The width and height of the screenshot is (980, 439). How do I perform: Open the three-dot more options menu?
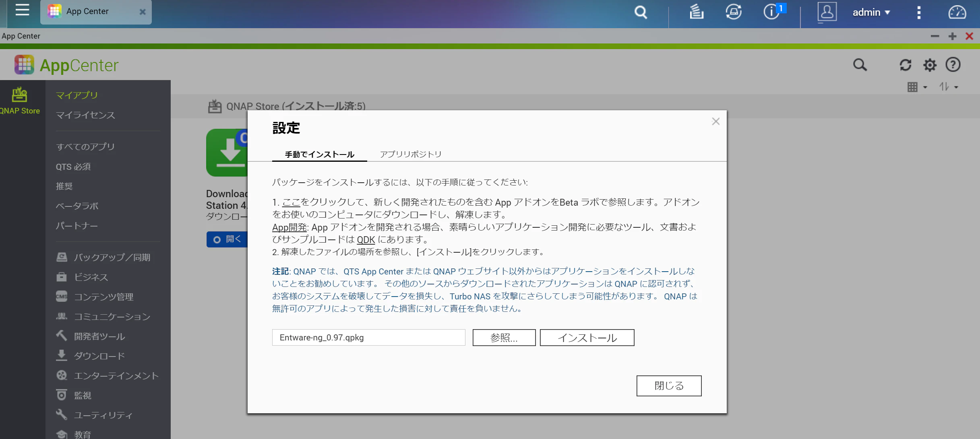(919, 12)
